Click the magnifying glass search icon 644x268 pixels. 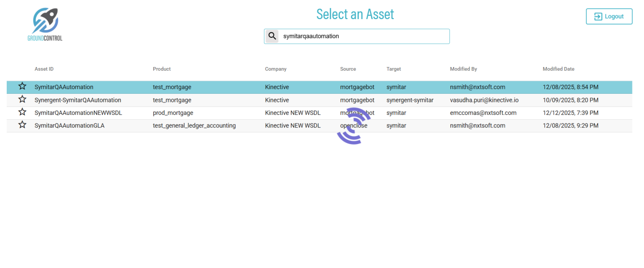pos(272,36)
